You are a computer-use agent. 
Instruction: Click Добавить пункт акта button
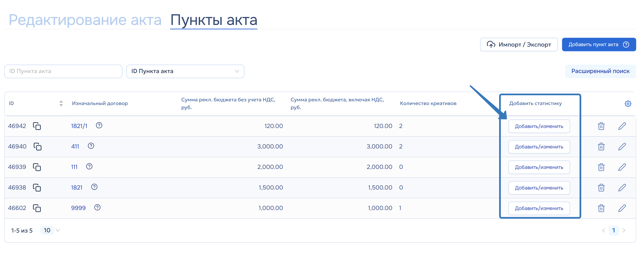(599, 44)
